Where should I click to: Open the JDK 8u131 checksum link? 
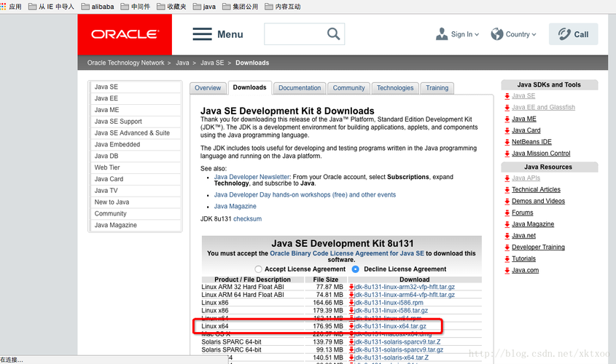248,219
